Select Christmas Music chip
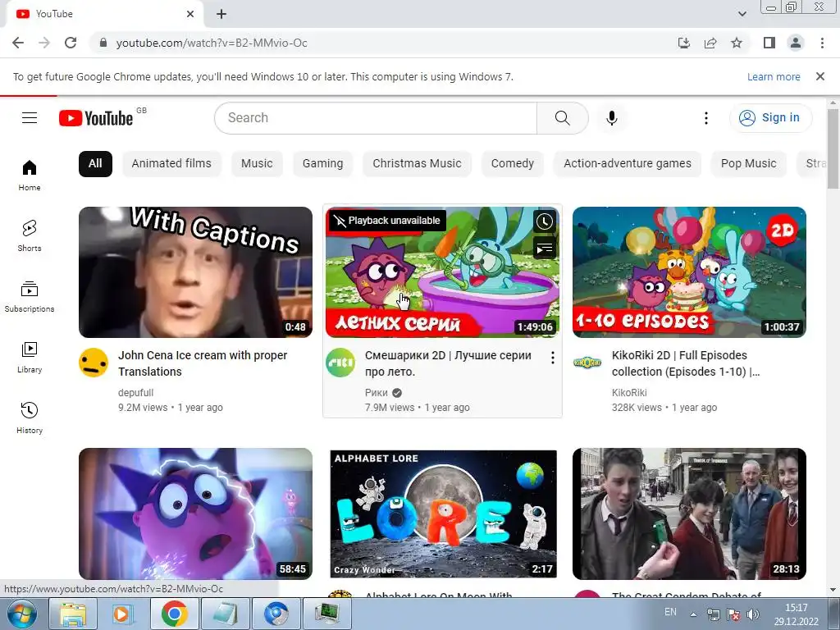This screenshot has width=840, height=630. tap(417, 163)
